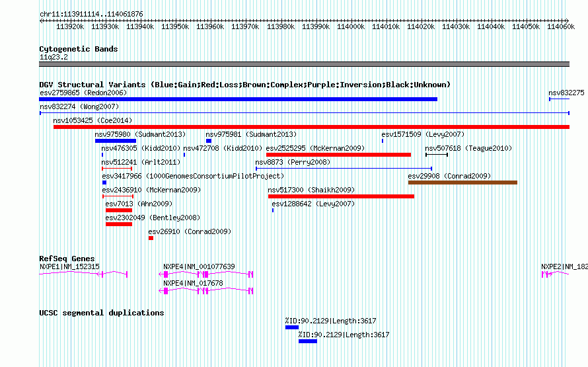Click the NXPE4|NM_017678 gene model
588x367 pixels.
(206, 291)
